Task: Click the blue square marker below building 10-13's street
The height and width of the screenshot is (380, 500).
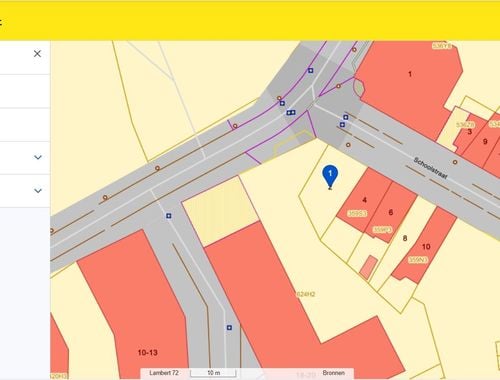Action: coord(229,328)
